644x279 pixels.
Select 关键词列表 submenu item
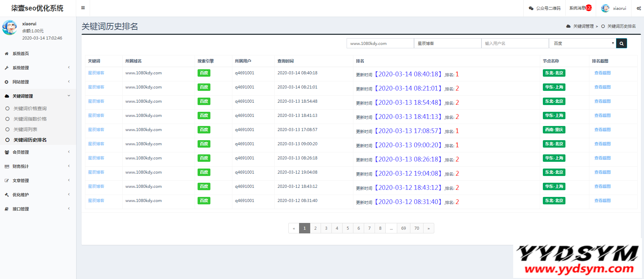click(x=25, y=129)
